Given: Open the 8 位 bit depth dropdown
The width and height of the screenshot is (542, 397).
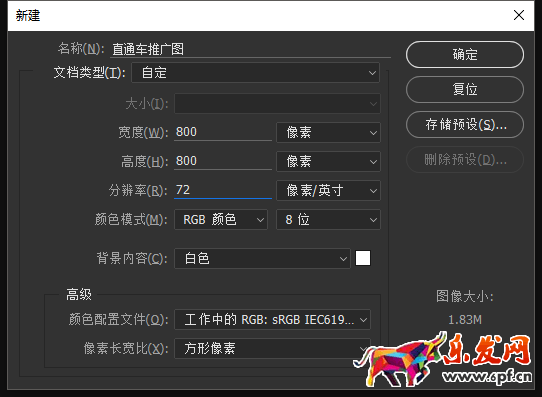Looking at the screenshot, I should (328, 219).
